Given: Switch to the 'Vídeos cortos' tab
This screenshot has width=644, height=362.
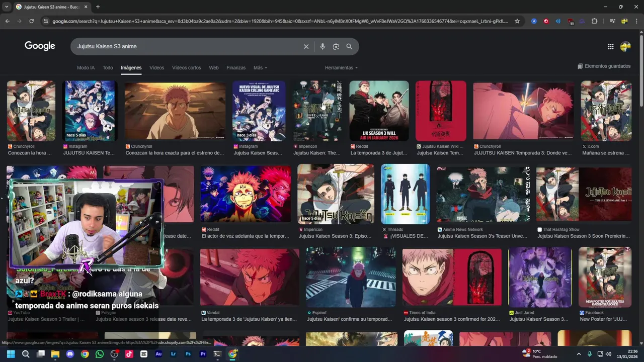Looking at the screenshot, I should tap(186, 68).
